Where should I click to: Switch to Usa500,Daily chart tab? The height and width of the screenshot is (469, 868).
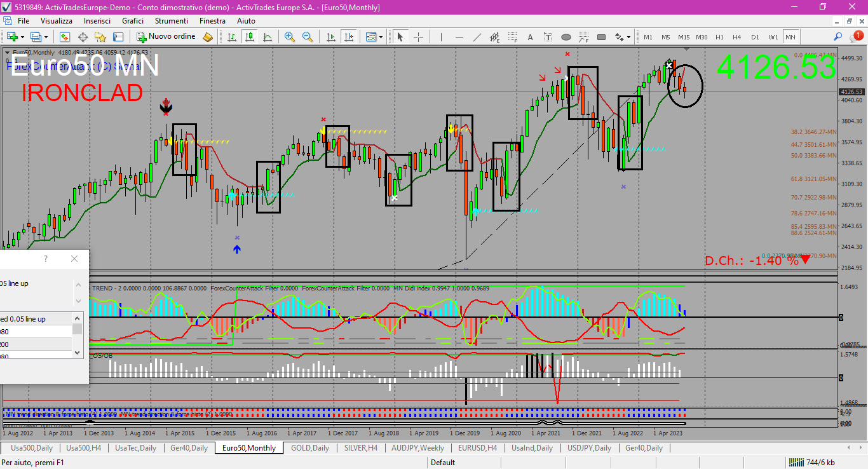pyautogui.click(x=31, y=448)
